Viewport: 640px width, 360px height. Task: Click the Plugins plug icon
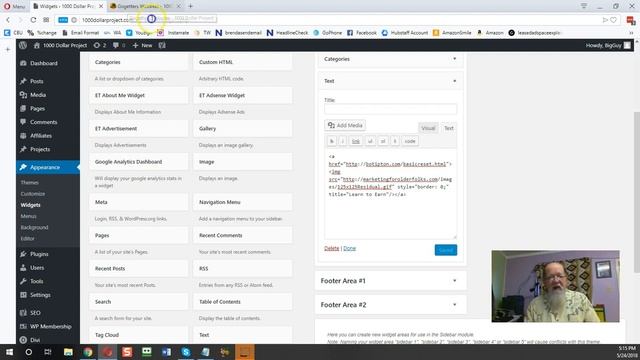tap(23, 254)
